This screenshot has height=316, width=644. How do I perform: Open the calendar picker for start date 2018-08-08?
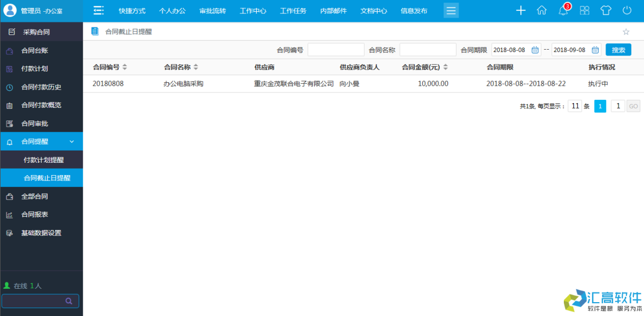coord(535,49)
